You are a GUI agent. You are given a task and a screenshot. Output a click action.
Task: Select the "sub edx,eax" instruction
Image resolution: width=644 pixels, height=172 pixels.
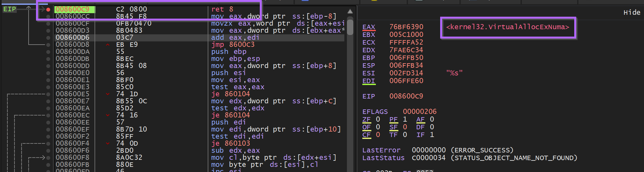point(235,150)
